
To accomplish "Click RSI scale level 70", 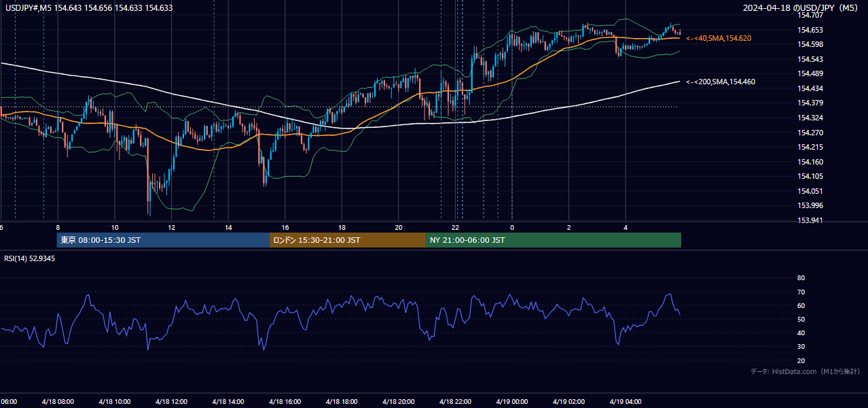I will coord(801,292).
